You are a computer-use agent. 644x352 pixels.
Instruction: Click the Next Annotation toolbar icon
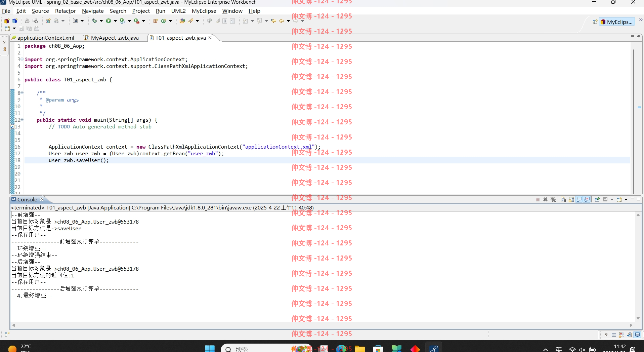[x=245, y=21]
